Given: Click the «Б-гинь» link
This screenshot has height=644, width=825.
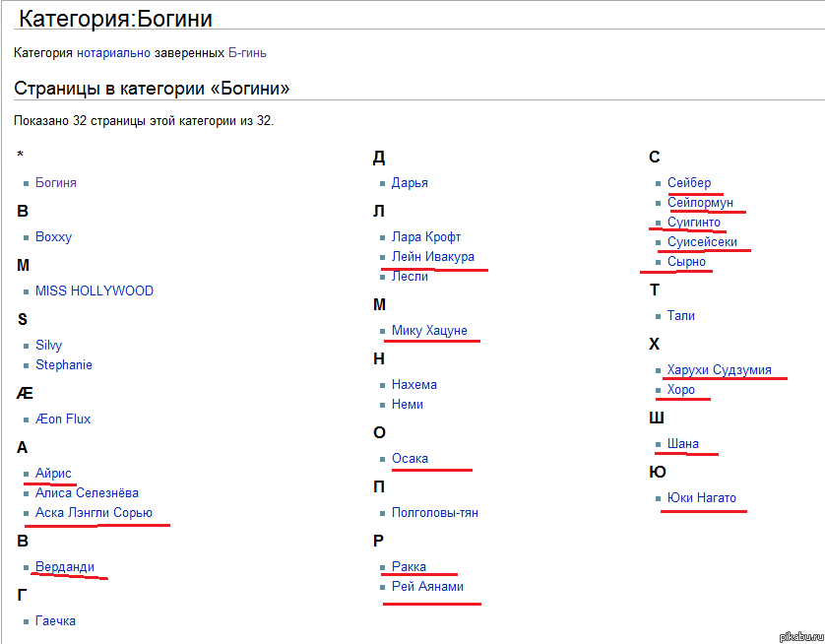Looking at the screenshot, I should click(240, 52).
